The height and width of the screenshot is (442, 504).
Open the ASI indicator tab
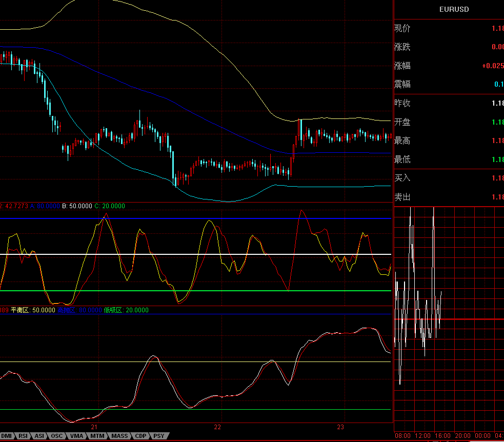coord(39,436)
